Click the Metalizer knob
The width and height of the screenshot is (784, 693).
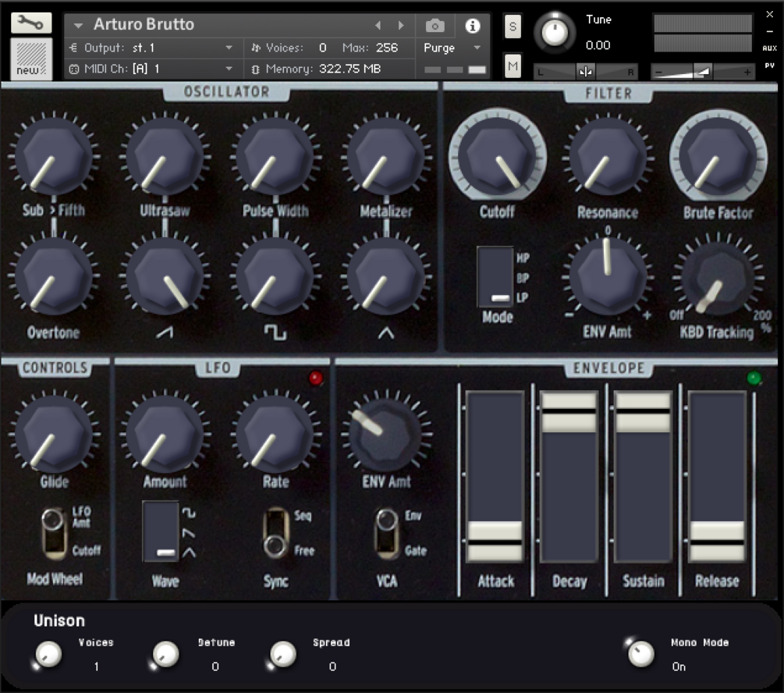386,157
